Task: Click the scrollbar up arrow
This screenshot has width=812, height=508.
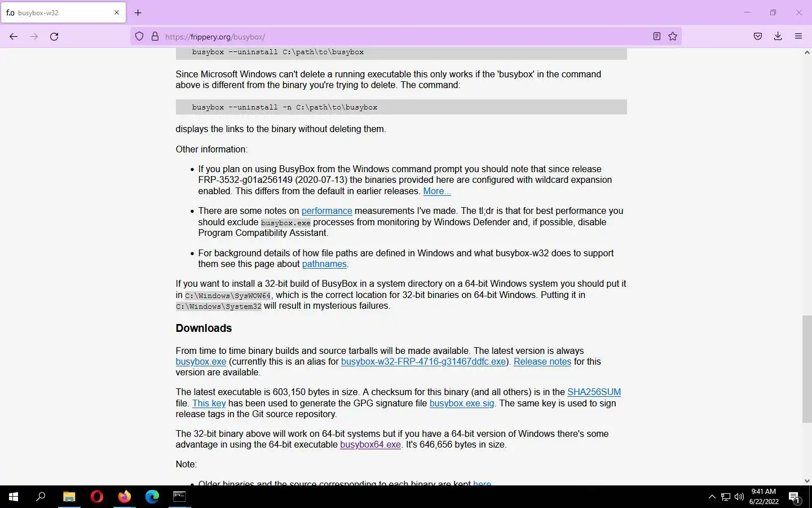Action: [x=807, y=52]
